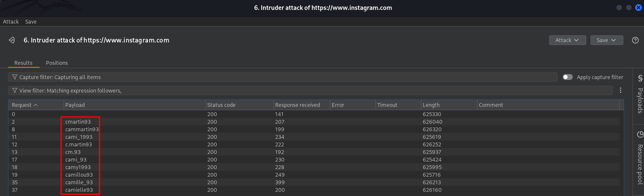Click the Payloads vertical label in sidebar
The width and height of the screenshot is (644, 196).
(x=640, y=101)
